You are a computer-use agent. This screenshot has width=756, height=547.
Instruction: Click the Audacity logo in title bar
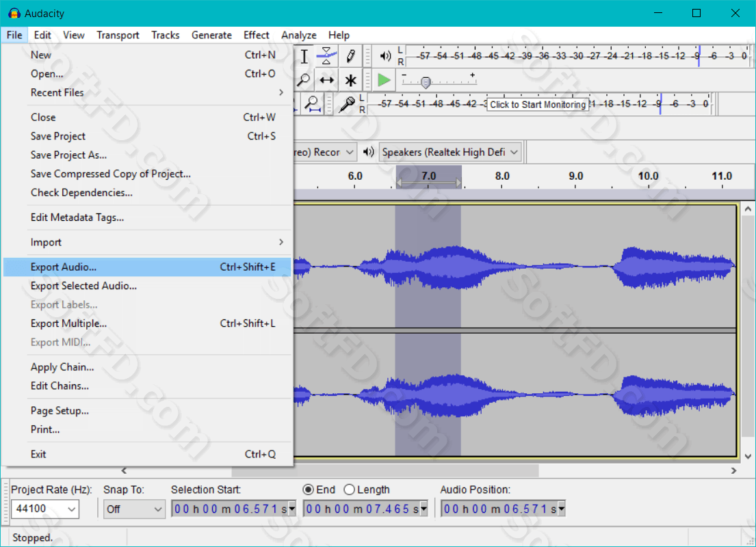pos(14,14)
